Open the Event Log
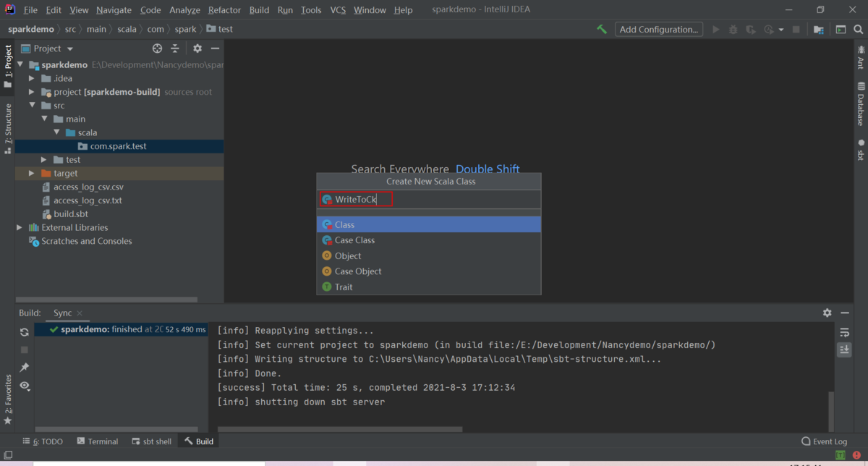The width and height of the screenshot is (868, 466). pyautogui.click(x=824, y=441)
